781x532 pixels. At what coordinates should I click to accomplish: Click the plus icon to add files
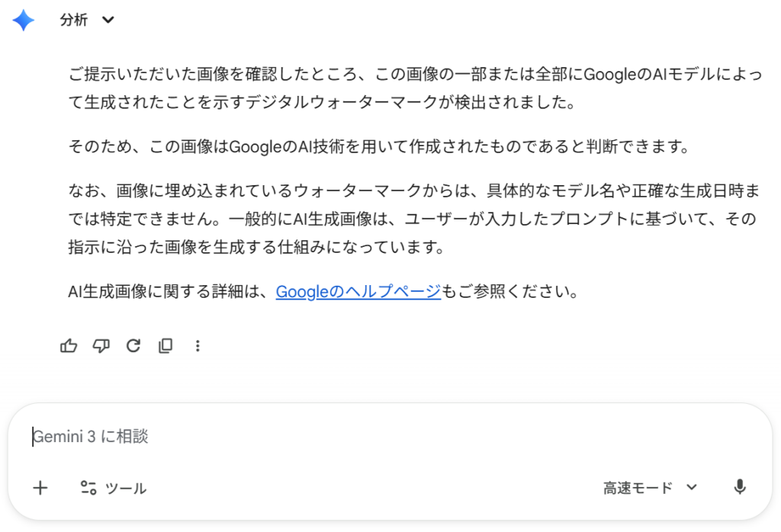click(x=40, y=488)
